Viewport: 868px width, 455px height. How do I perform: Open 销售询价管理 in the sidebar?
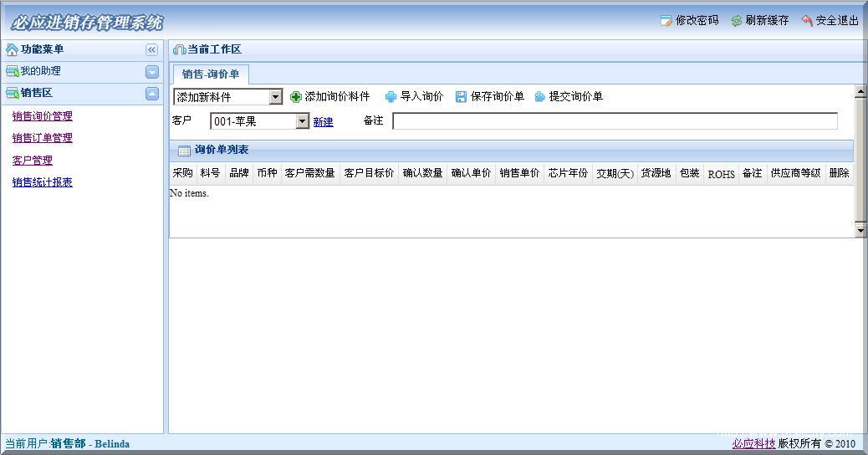(x=43, y=116)
